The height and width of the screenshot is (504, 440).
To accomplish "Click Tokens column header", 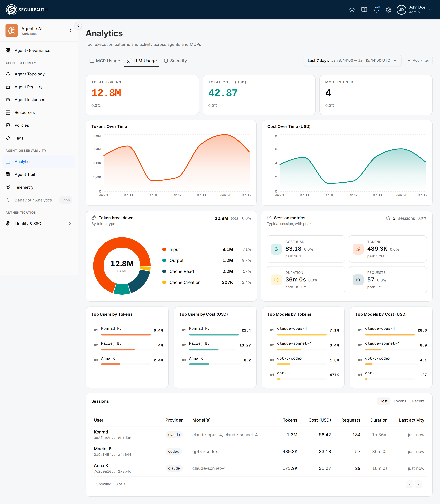I will click(x=290, y=420).
